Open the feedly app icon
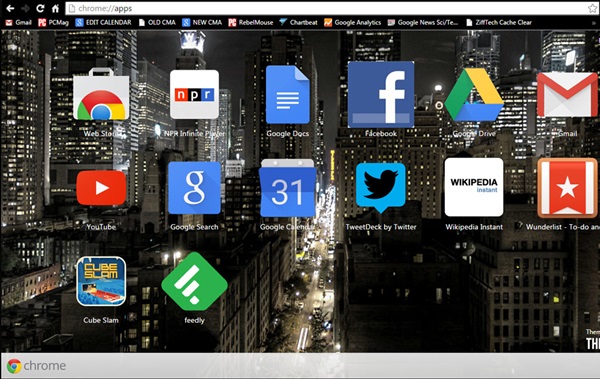 pos(194,281)
